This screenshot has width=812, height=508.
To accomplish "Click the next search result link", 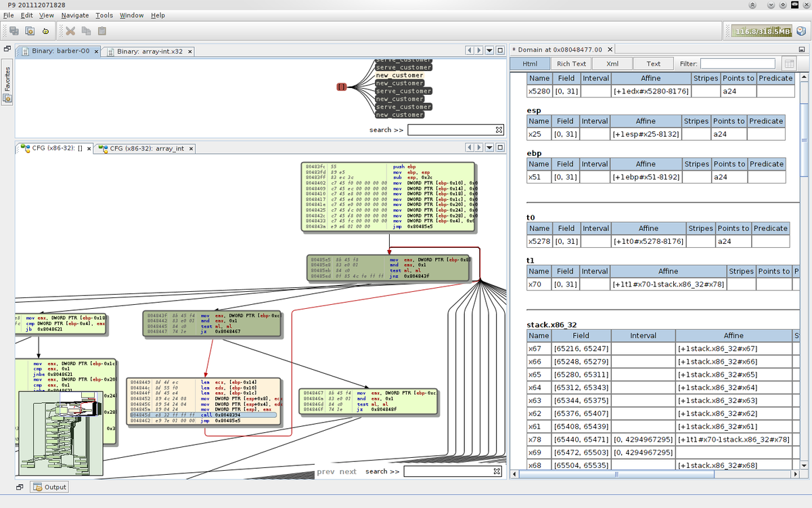I will tap(348, 471).
